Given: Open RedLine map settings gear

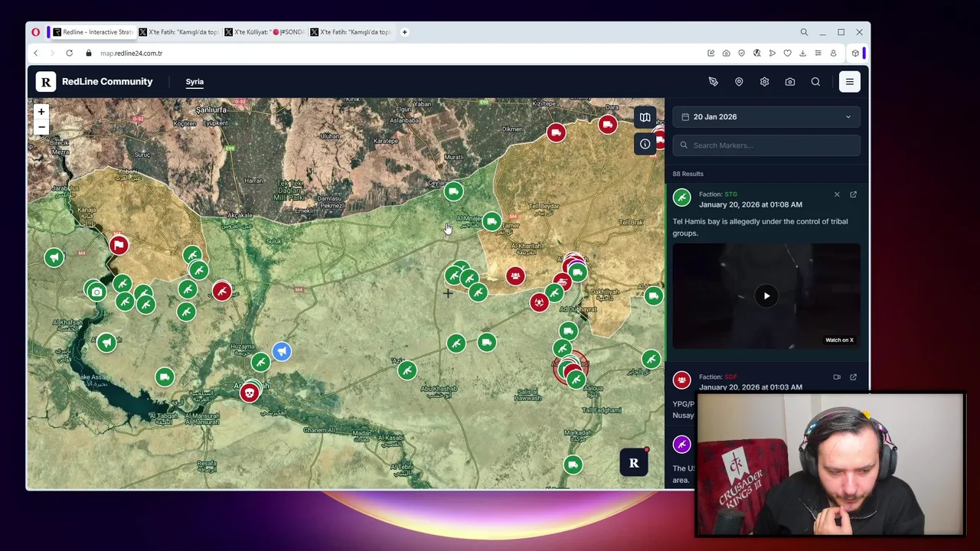Looking at the screenshot, I should click(x=764, y=82).
